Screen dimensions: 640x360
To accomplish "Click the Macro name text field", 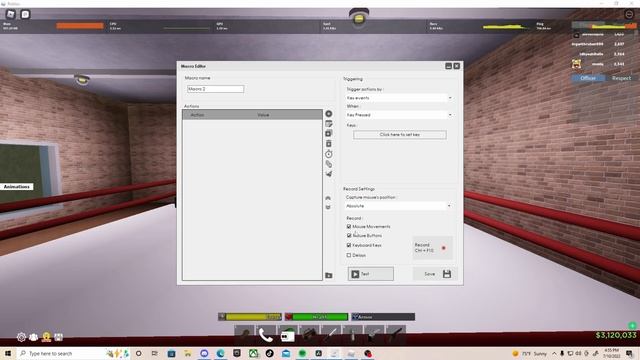I will tap(216, 89).
